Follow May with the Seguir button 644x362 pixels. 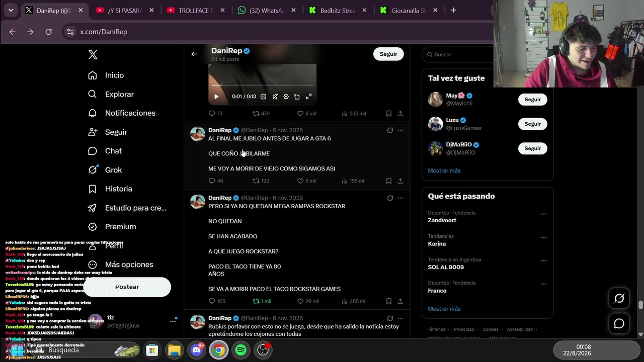click(533, 100)
